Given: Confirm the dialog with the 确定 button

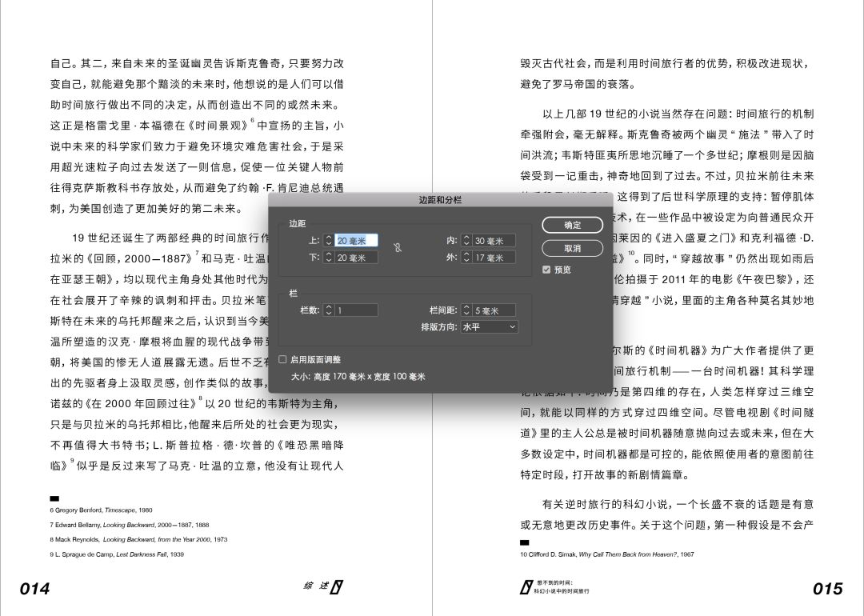Looking at the screenshot, I should (573, 225).
